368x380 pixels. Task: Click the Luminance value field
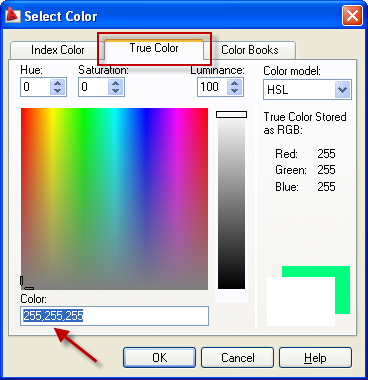[x=212, y=87]
